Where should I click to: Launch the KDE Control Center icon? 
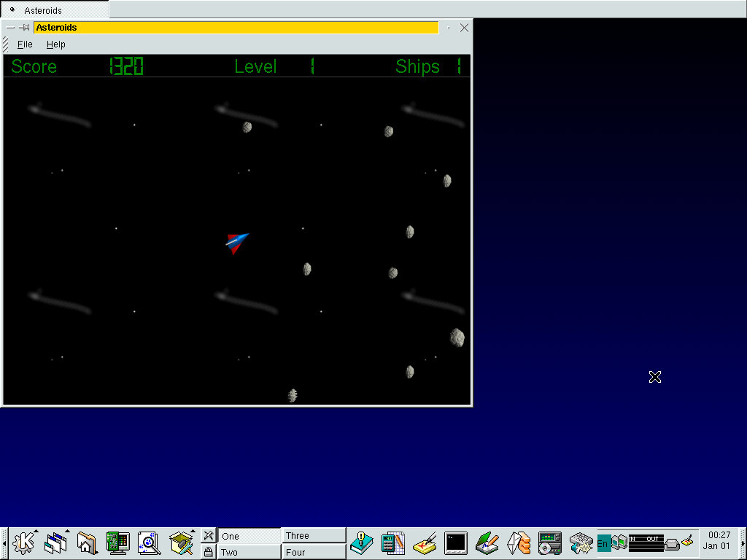117,542
